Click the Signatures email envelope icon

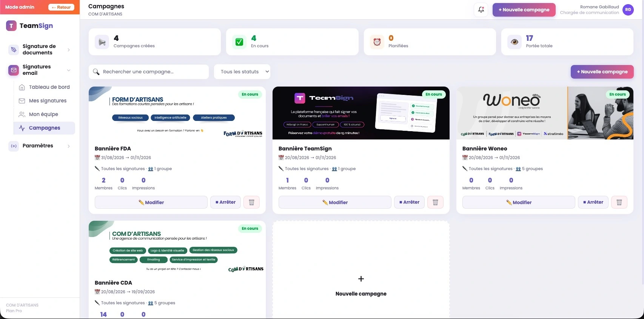click(x=14, y=70)
